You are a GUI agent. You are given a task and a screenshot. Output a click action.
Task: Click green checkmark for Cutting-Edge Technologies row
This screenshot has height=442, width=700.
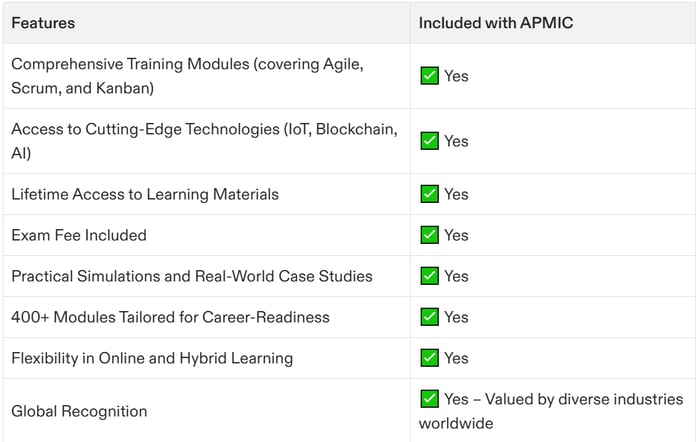[429, 141]
